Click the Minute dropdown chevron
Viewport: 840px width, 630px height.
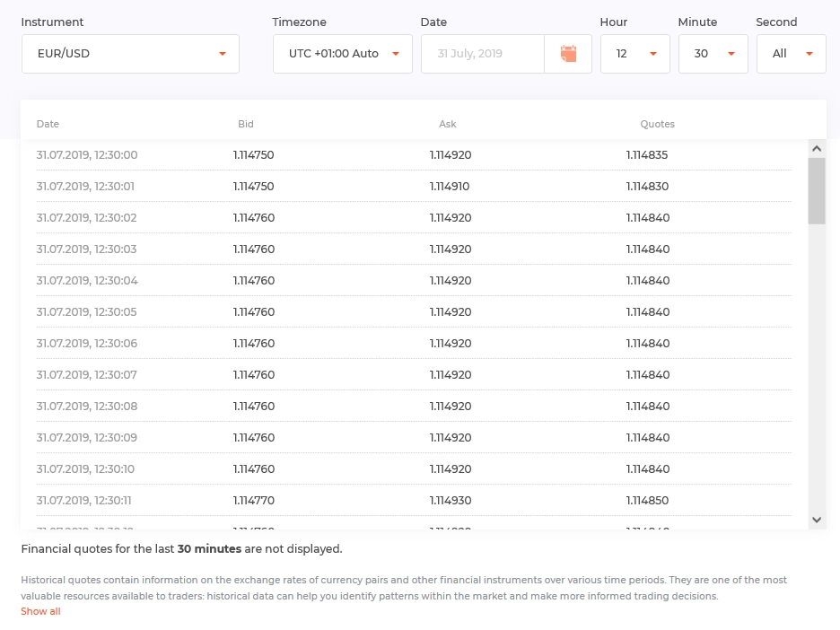click(731, 54)
